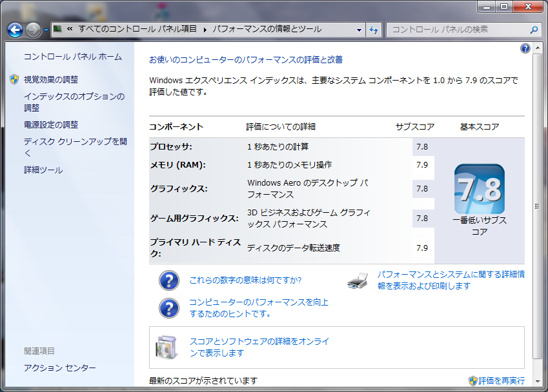
Task: Open 詳細ツール link
Action: pyautogui.click(x=43, y=170)
